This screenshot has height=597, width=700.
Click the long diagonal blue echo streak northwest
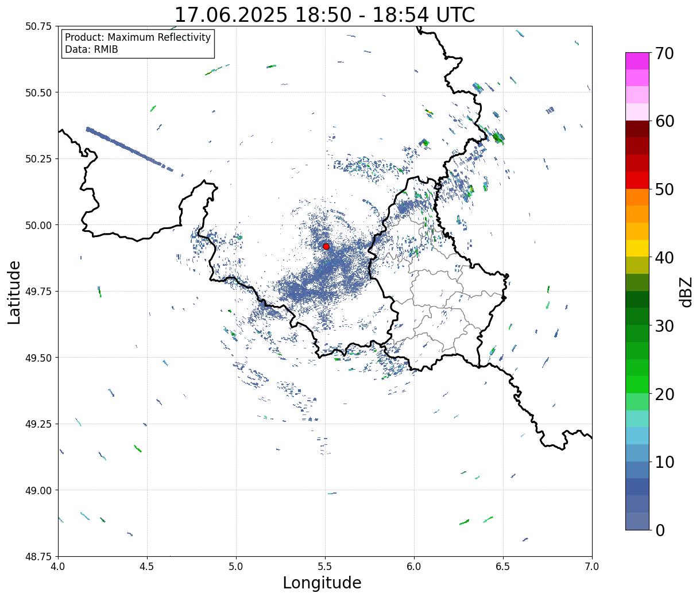point(129,148)
